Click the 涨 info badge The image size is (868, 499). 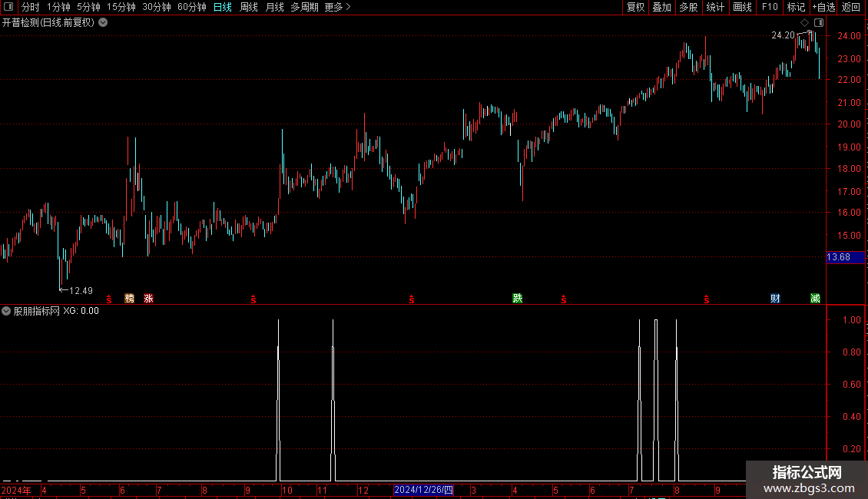(x=148, y=299)
